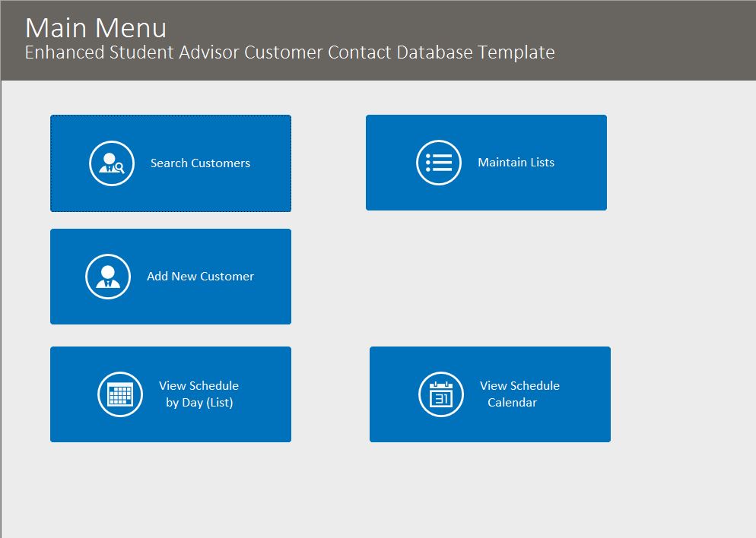The image size is (756, 538).
Task: Click the Add New Customer person icon
Action: click(x=108, y=277)
